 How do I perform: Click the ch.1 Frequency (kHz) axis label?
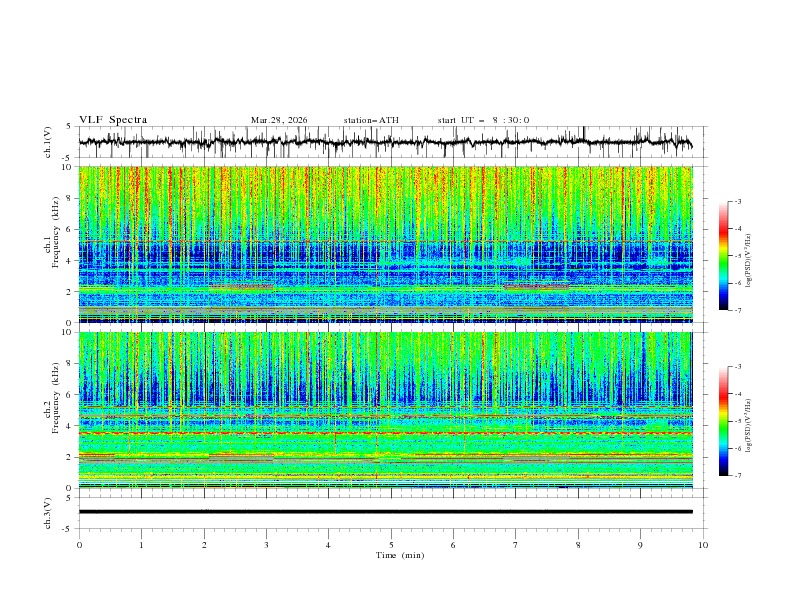pyautogui.click(x=51, y=232)
